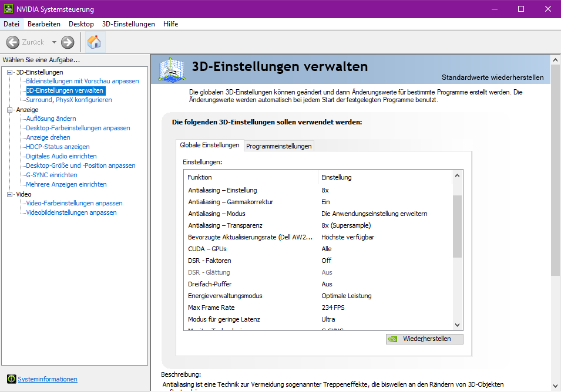
Task: Click Standardwerte wiederherstellen
Action: coord(492,77)
